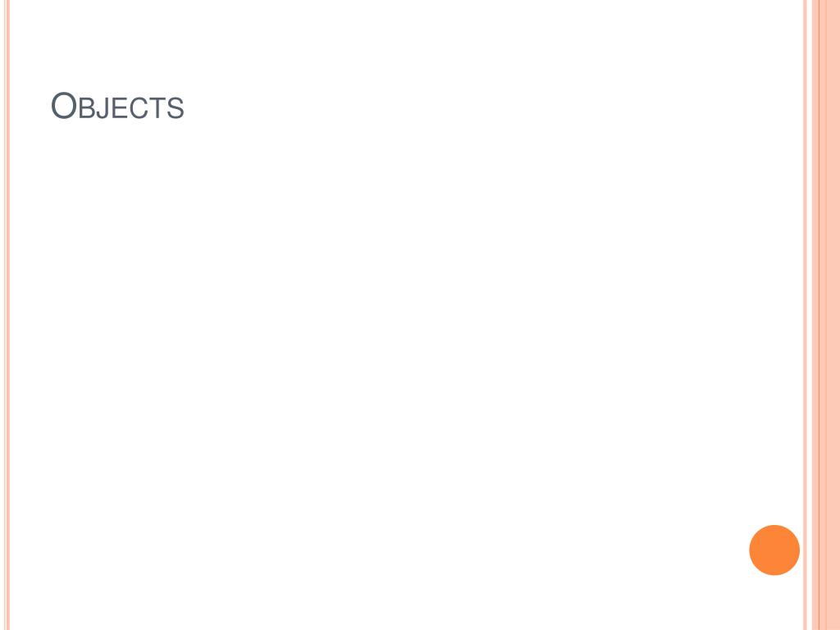Click the letter T in the title
The image size is (840, 630).
158,107
